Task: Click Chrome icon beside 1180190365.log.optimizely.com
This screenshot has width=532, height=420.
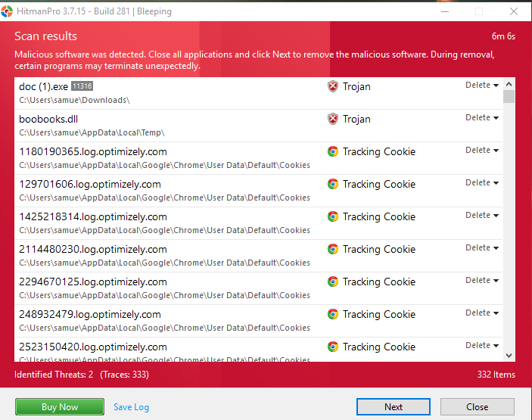Action: [332, 151]
